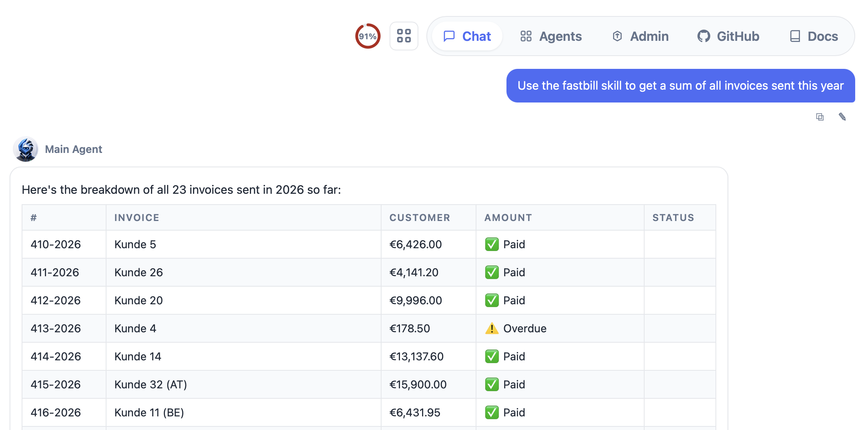Click the €9,996.00 amount
Screen dimensions: 868x430
(416, 300)
